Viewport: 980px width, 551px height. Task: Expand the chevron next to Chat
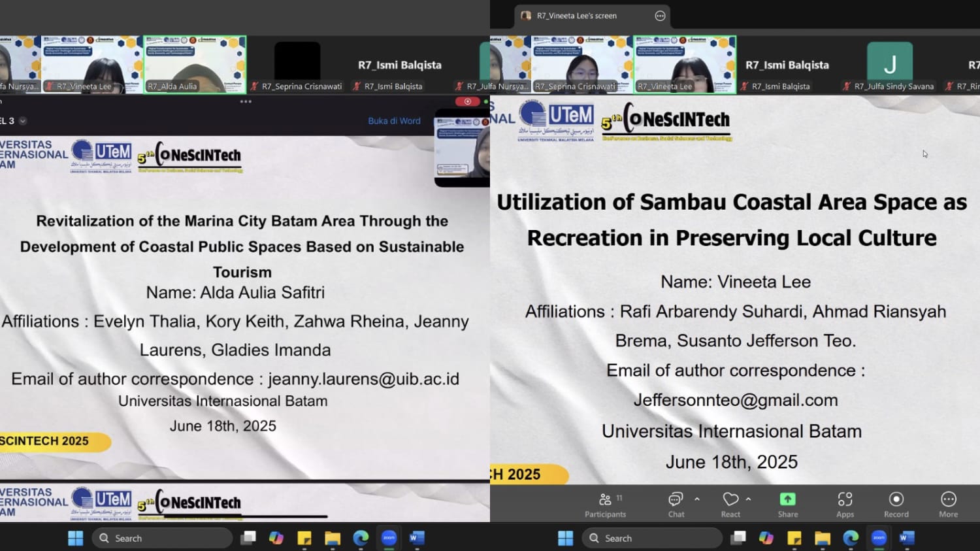pos(697,499)
